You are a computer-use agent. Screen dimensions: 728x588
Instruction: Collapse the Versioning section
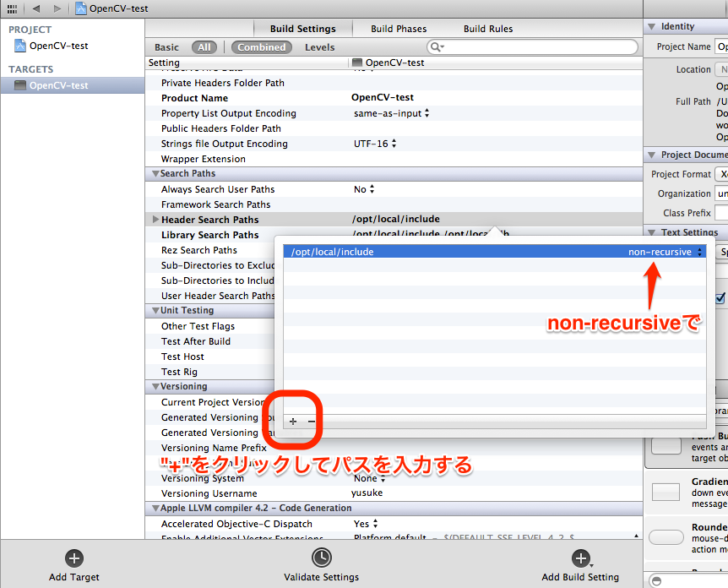pos(155,387)
